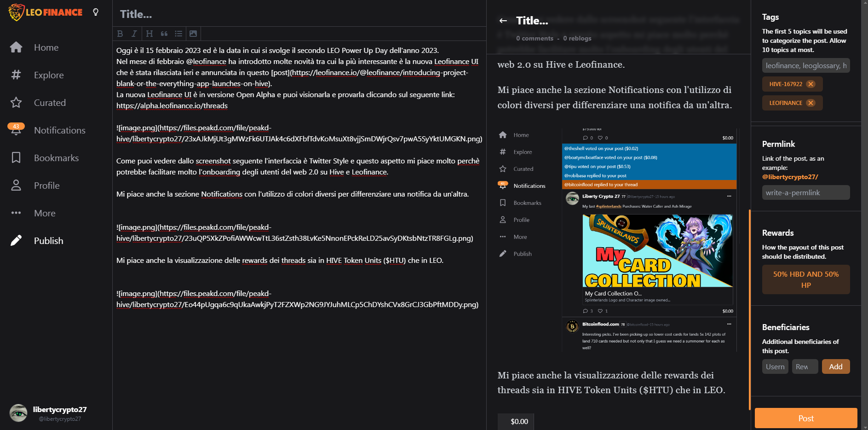Apply Italic formatting from editor toolbar
Screen dimensions: 868x430
(134, 34)
